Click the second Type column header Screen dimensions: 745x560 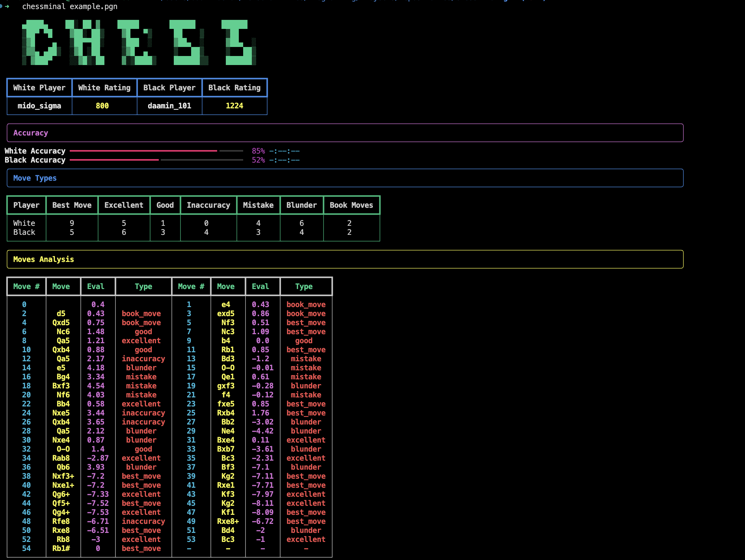click(306, 287)
